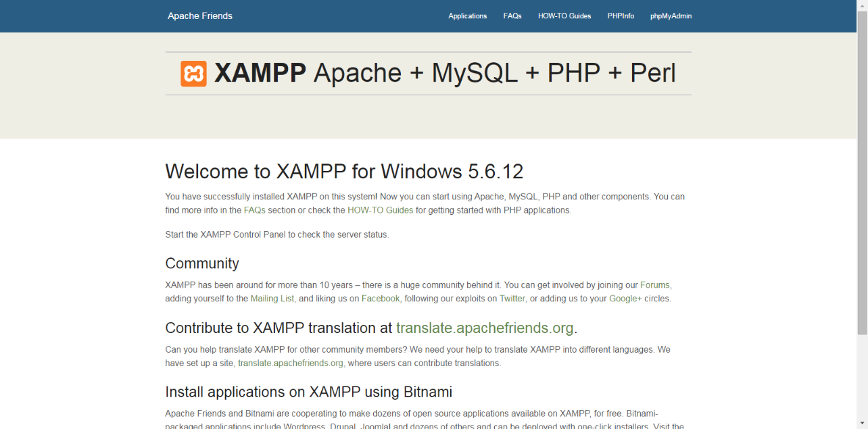Click the 'Community' heading
Image resolution: width=868 pixels, height=429 pixels.
pyautogui.click(x=202, y=263)
